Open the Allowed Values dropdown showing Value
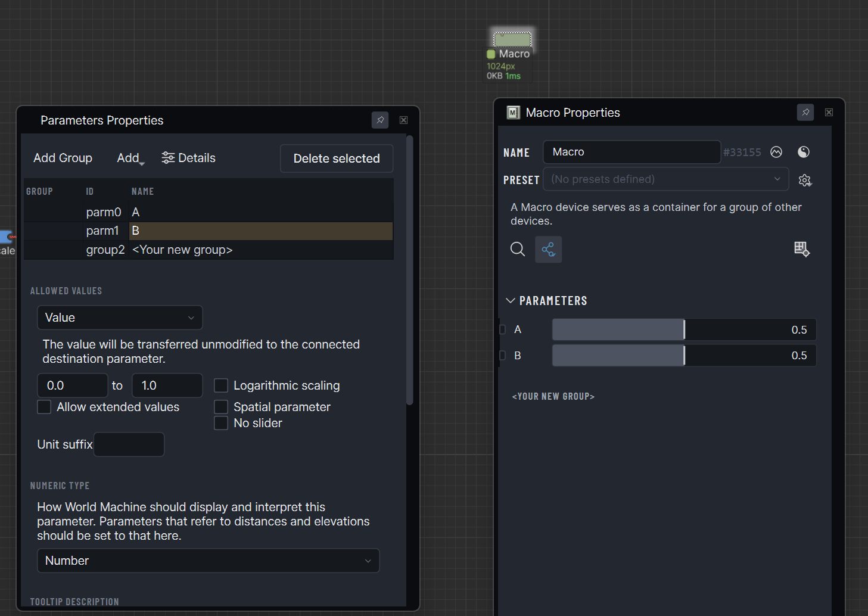Viewport: 868px width, 616px height. (x=120, y=318)
